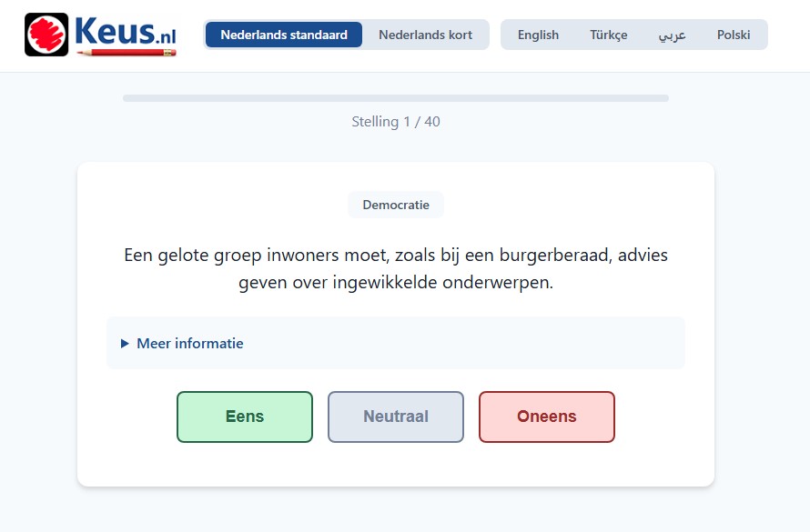Choose Polski as the language

tap(734, 35)
